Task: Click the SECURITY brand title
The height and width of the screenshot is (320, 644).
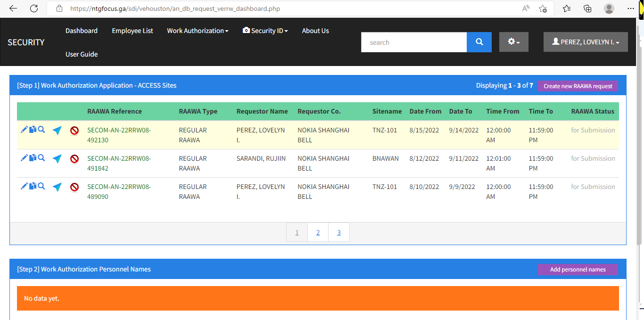Action: click(26, 42)
